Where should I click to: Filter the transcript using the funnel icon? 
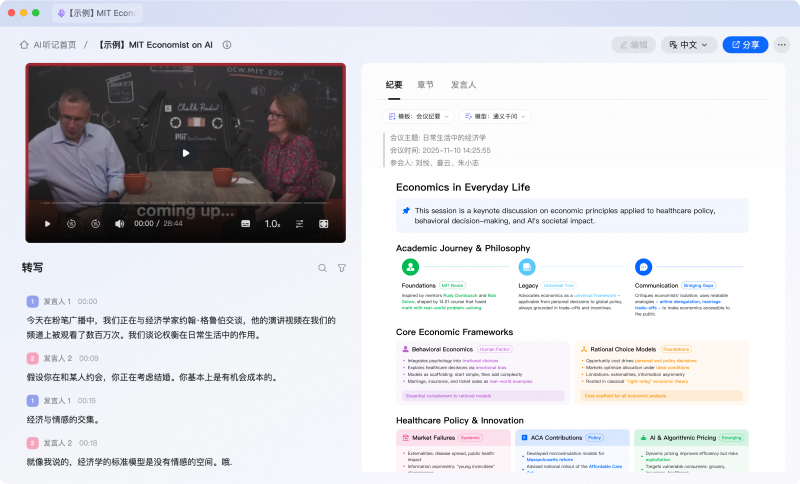point(342,268)
